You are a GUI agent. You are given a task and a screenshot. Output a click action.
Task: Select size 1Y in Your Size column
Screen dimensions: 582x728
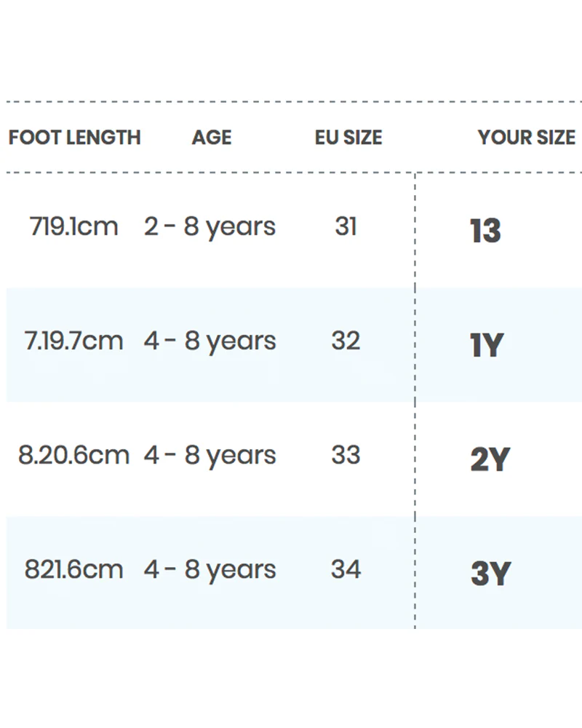487,345
